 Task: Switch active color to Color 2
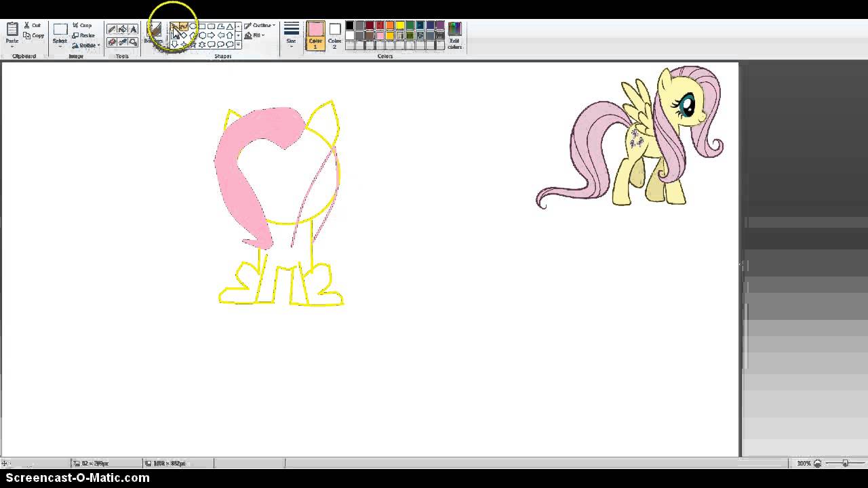(335, 35)
